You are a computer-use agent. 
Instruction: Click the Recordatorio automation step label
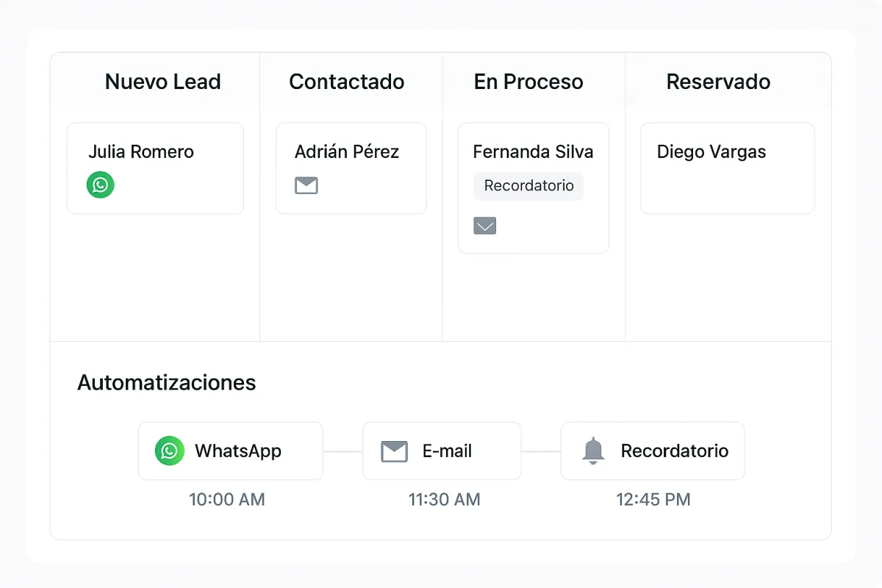pos(674,451)
